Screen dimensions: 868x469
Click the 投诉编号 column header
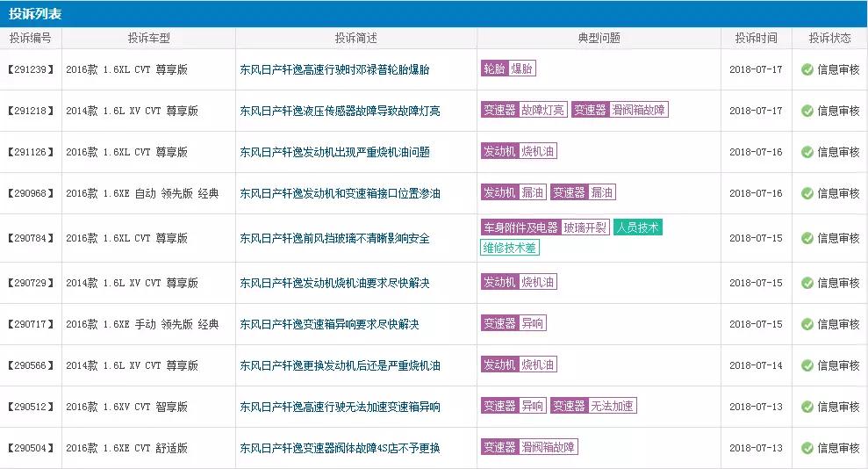pyautogui.click(x=31, y=39)
